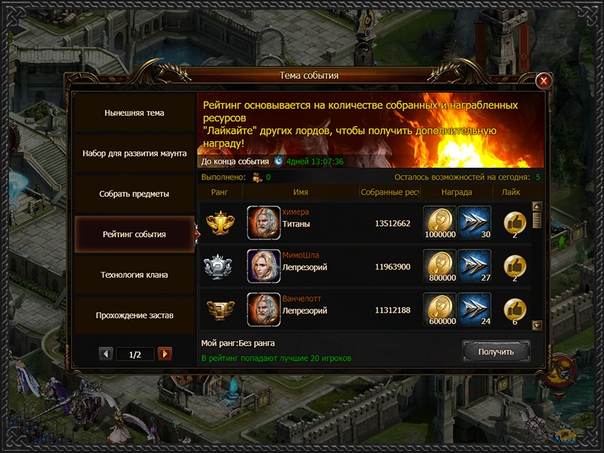The width and height of the screenshot is (604, 453).
Task: Click the silver second-place rank badge
Action: [x=218, y=266]
